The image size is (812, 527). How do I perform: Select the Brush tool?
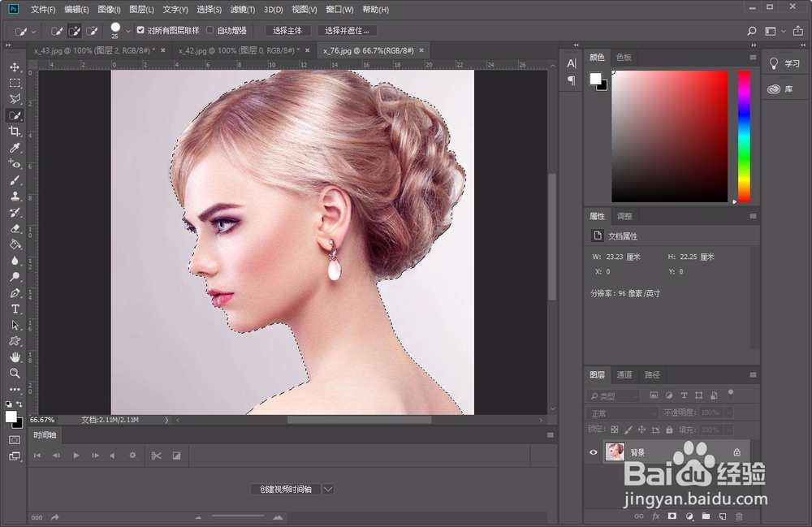[x=15, y=180]
